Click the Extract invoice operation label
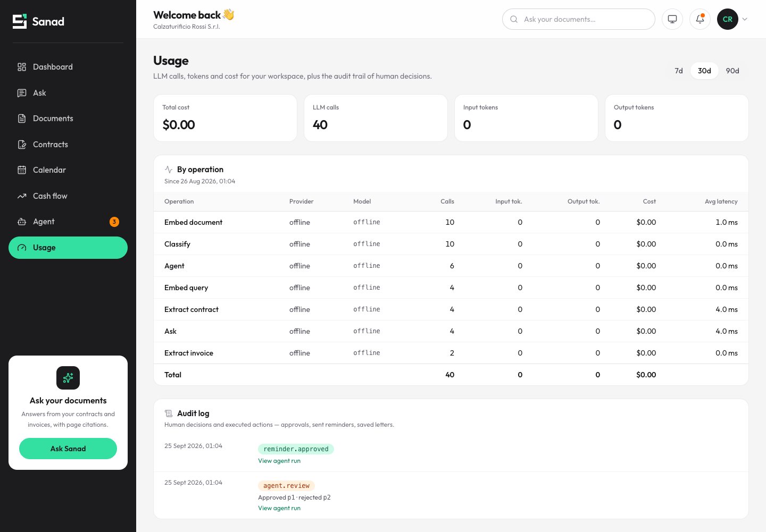The image size is (766, 532). (x=189, y=353)
